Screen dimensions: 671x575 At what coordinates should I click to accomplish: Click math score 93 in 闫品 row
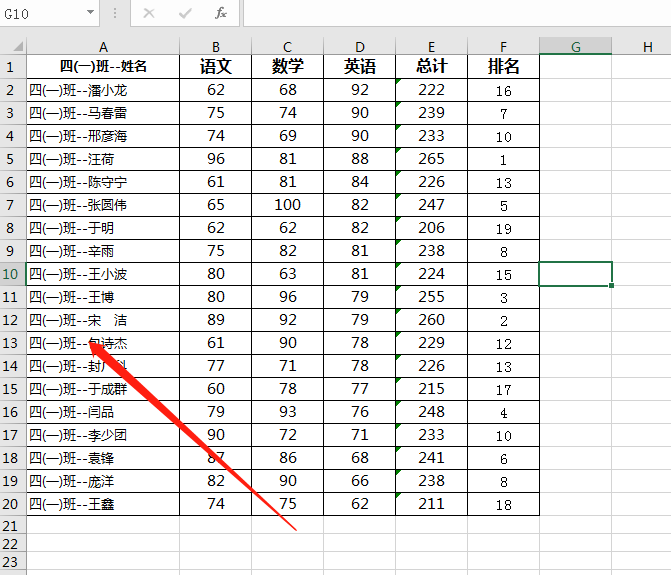click(x=287, y=412)
